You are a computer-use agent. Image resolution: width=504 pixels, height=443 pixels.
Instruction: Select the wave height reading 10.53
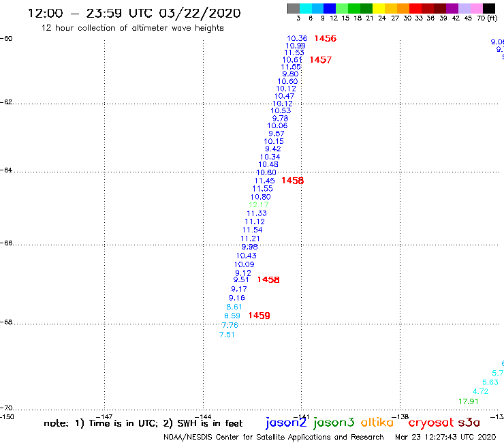coord(281,110)
